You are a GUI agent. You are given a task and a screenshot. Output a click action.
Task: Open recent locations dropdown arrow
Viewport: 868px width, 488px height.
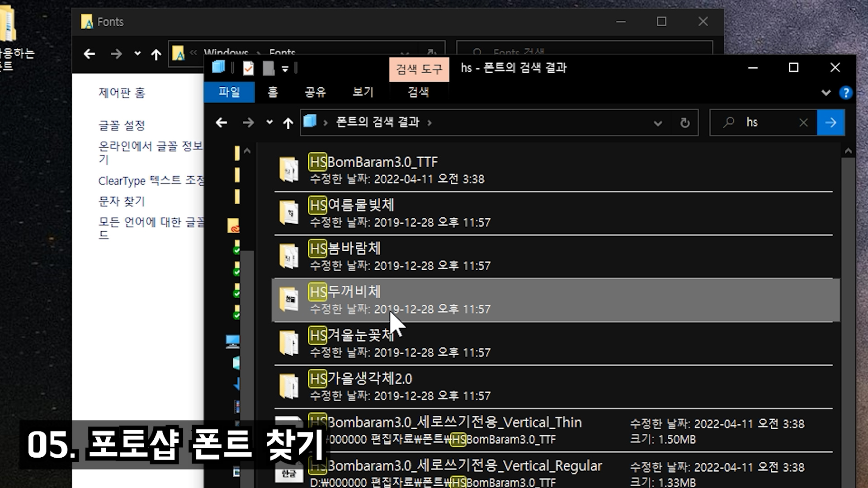click(x=269, y=122)
